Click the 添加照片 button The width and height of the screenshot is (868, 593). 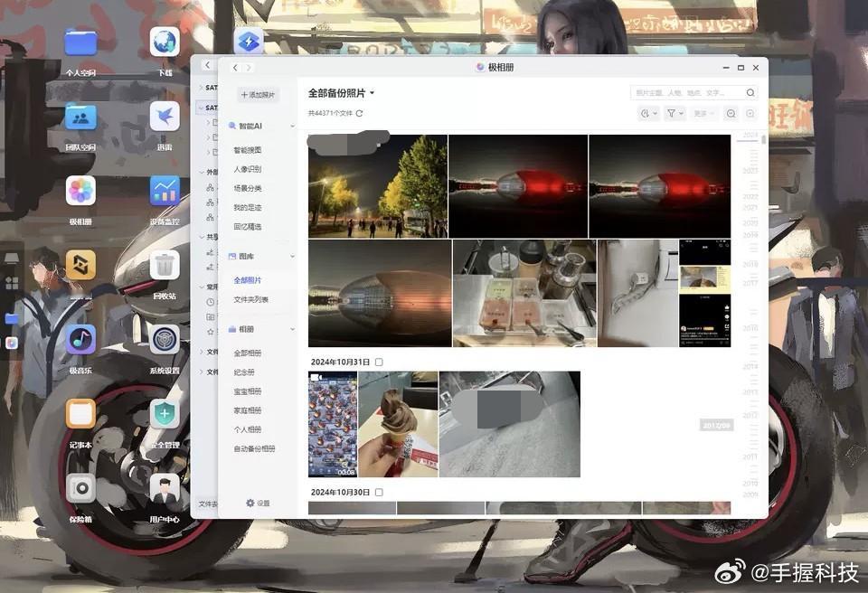258,95
